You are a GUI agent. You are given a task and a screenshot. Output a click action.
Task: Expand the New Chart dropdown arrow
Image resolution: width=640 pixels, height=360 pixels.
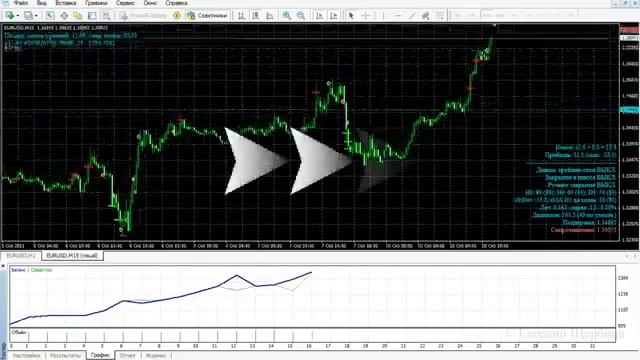click(x=18, y=16)
